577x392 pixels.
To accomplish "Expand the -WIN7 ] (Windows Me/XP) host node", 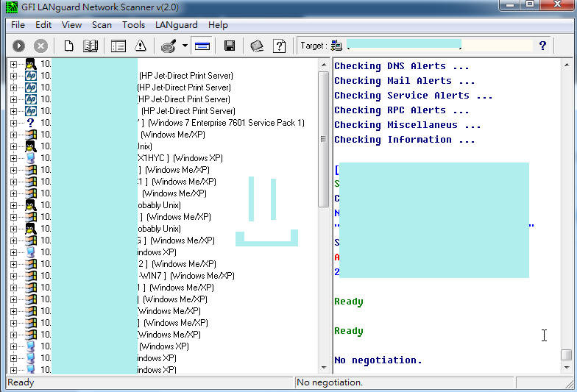I will pyautogui.click(x=13, y=276).
